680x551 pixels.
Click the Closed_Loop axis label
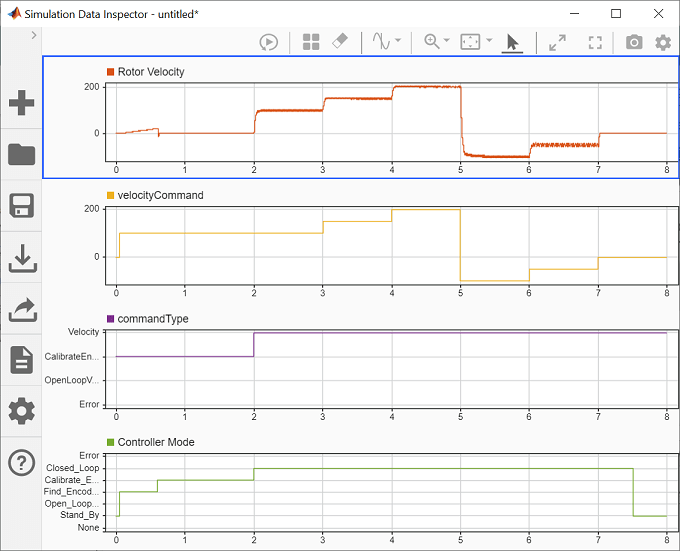click(73, 468)
